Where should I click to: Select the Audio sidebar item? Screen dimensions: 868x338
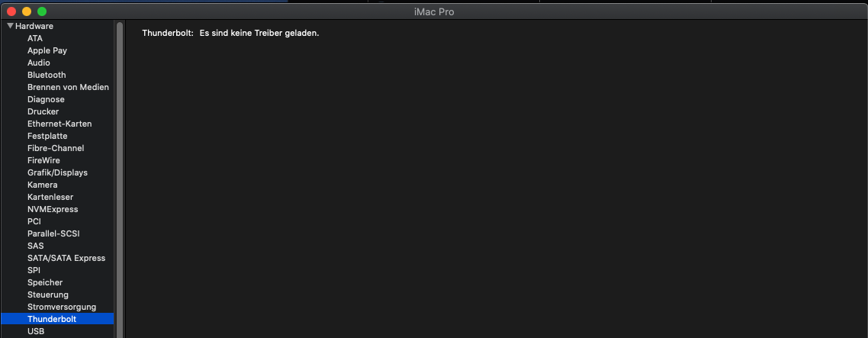[39, 63]
